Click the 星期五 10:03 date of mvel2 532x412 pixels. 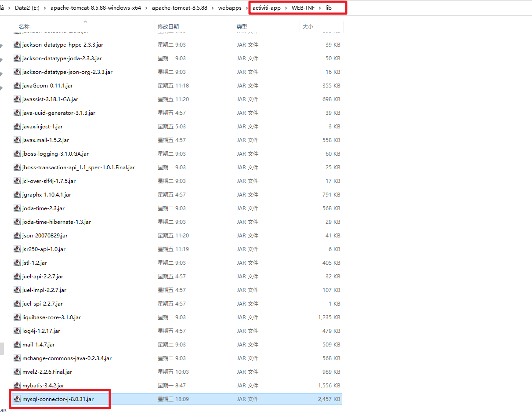(x=173, y=372)
